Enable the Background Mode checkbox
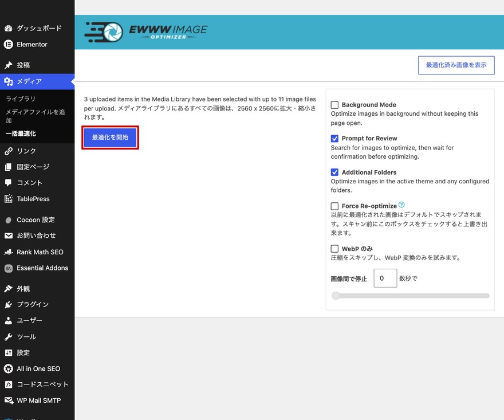This screenshot has width=504, height=420. 334,105
